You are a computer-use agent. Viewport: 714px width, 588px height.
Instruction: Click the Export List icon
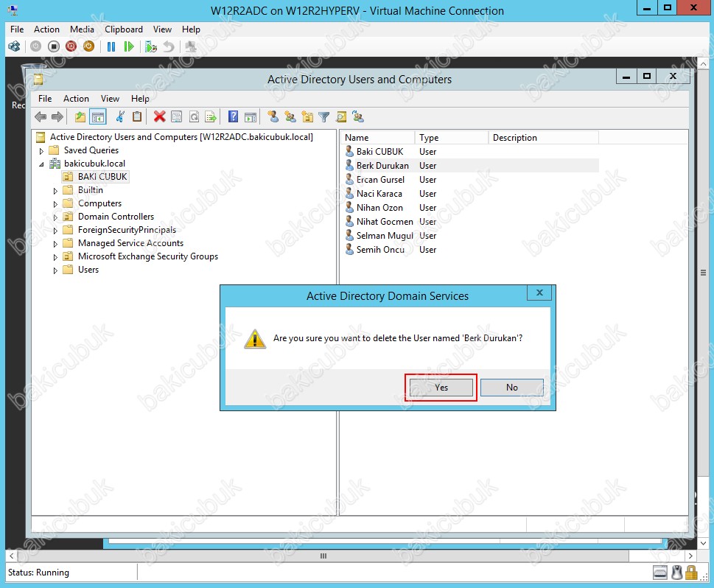(x=211, y=117)
